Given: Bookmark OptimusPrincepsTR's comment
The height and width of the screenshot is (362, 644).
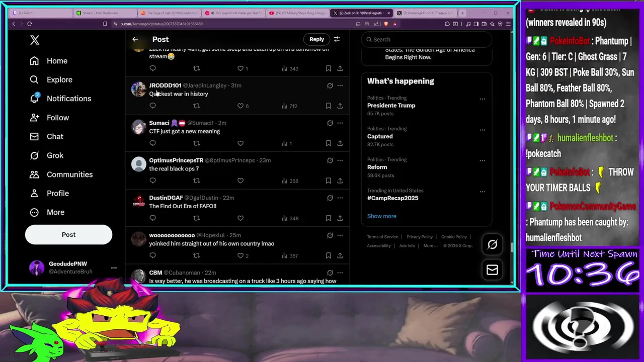Looking at the screenshot, I should pos(328,180).
